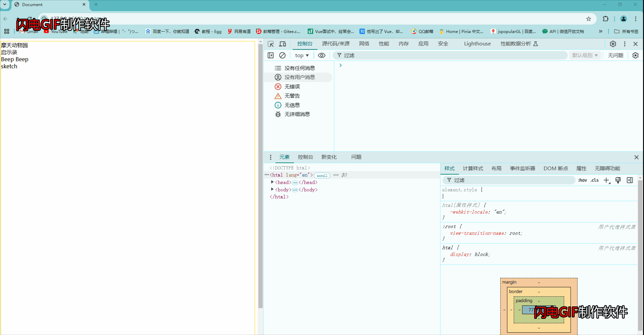Open a new browser tab
Screen dimensions: 644x335
point(96,5)
